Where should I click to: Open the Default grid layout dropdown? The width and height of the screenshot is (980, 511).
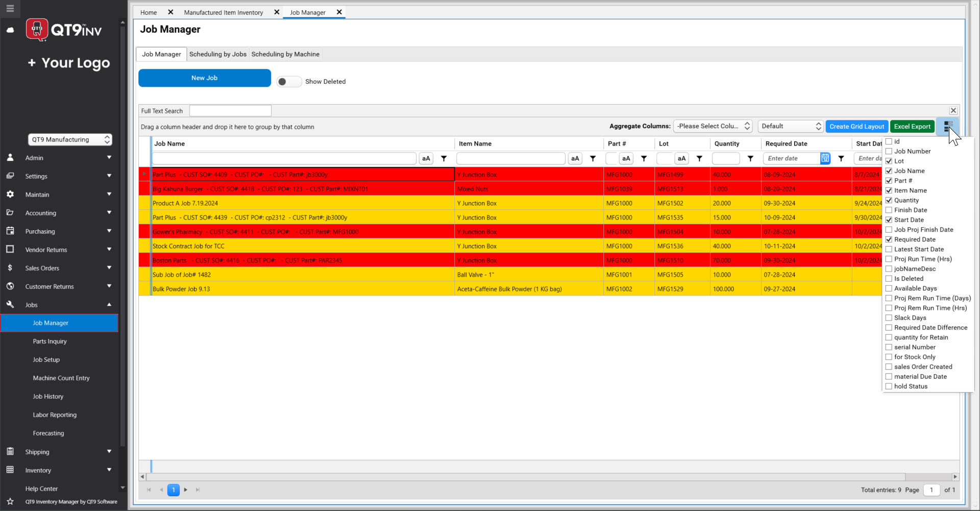790,126
